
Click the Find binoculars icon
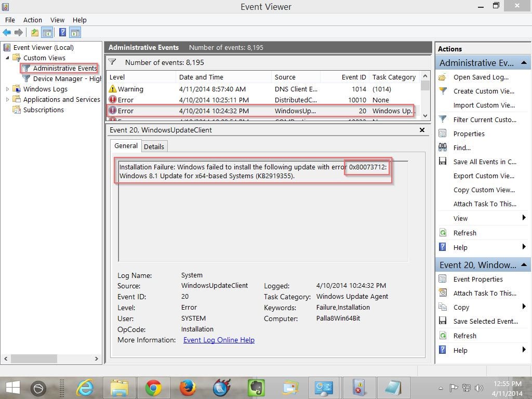[443, 147]
